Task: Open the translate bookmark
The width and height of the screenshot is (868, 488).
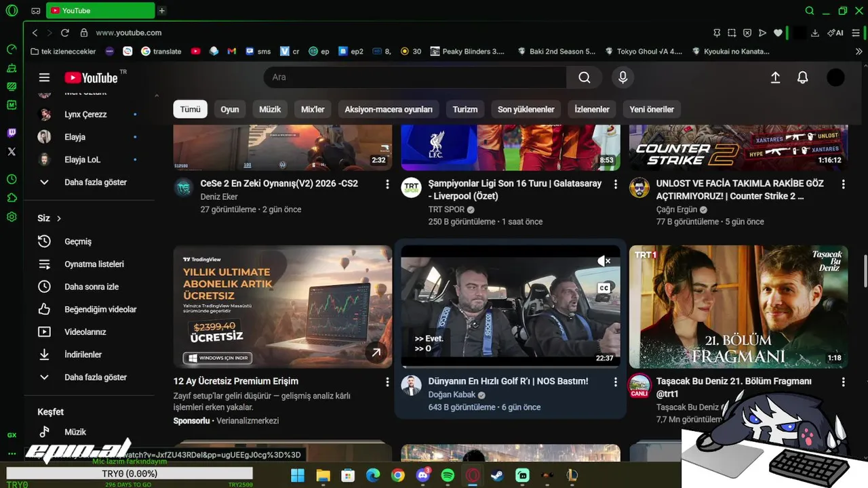Action: coord(161,51)
